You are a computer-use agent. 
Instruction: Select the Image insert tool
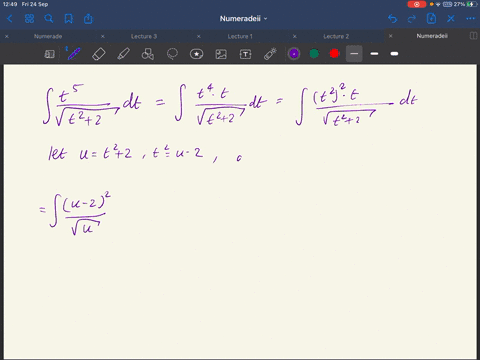pyautogui.click(x=221, y=54)
